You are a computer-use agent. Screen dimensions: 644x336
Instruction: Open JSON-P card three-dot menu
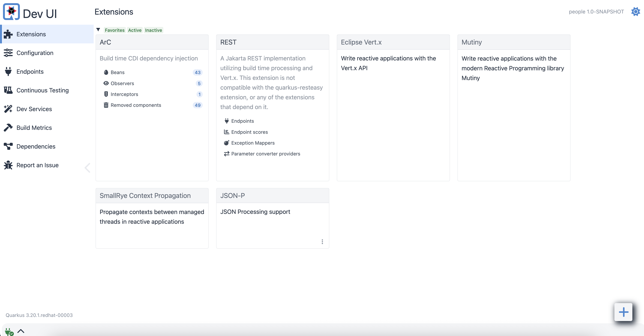click(x=322, y=242)
